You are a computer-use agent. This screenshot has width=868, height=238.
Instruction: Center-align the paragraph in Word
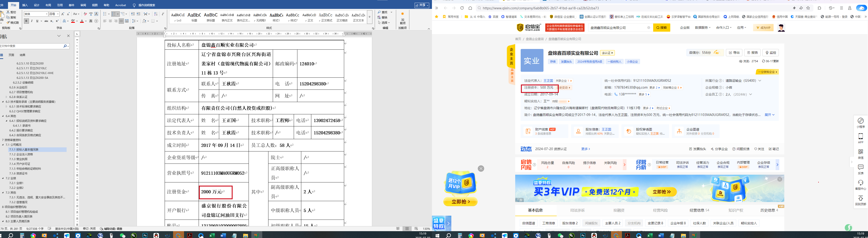pos(110,21)
